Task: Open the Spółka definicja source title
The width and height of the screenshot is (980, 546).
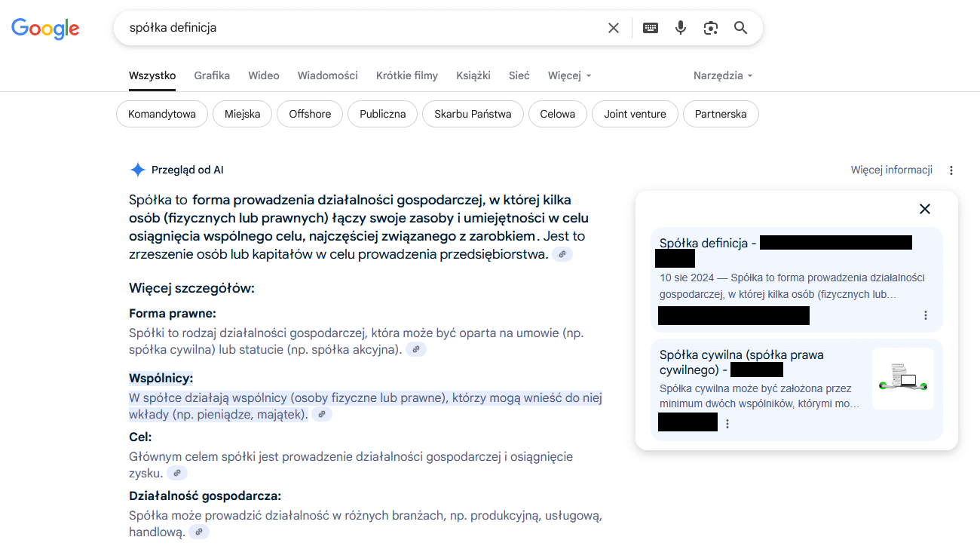Action: pyautogui.click(x=708, y=243)
